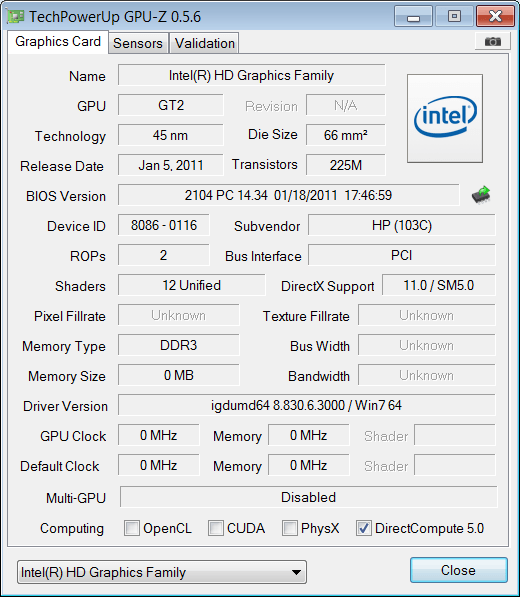The width and height of the screenshot is (520, 597).
Task: Click the Technology field 45 nm
Action: point(171,135)
